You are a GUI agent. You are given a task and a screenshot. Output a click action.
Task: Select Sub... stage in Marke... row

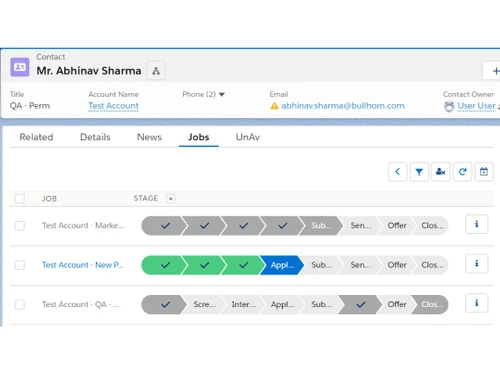[x=321, y=226]
